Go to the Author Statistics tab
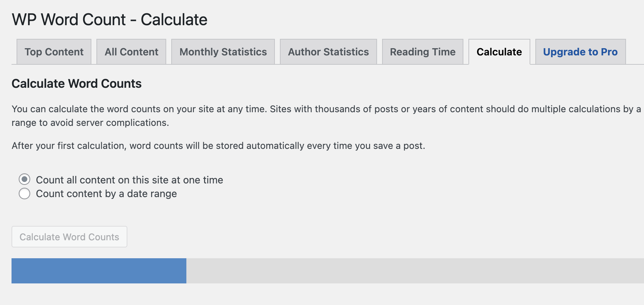Viewport: 644px width, 305px height. (x=328, y=52)
